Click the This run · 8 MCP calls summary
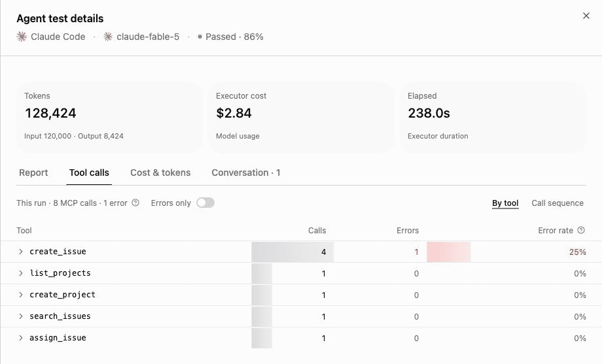 tap(72, 203)
